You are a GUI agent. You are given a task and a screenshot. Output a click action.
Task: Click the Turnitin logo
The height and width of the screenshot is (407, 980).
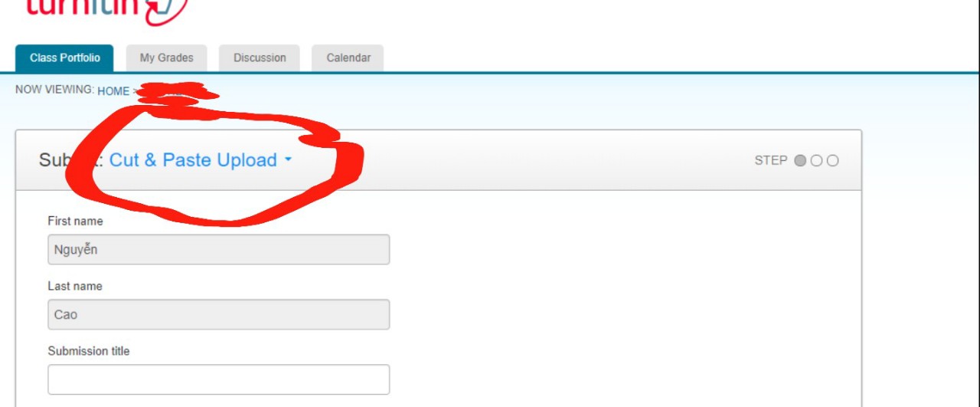tap(107, 9)
